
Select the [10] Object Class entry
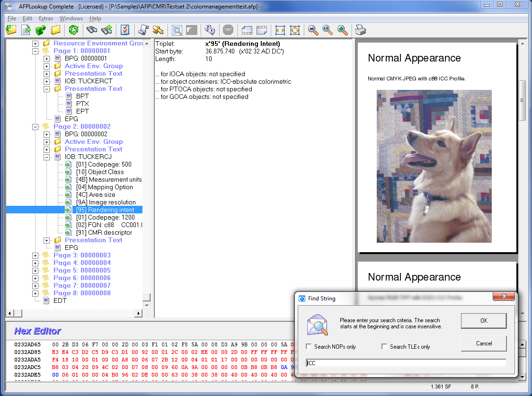(100, 172)
